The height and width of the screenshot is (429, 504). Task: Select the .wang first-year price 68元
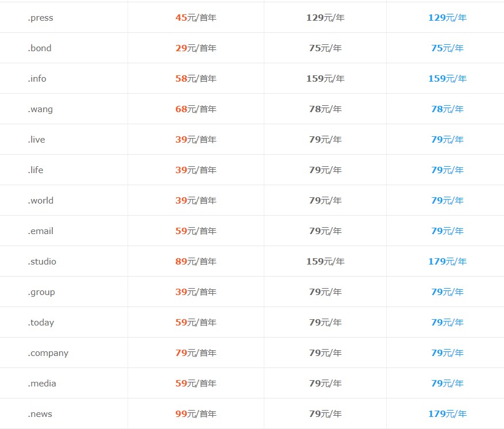(x=196, y=109)
